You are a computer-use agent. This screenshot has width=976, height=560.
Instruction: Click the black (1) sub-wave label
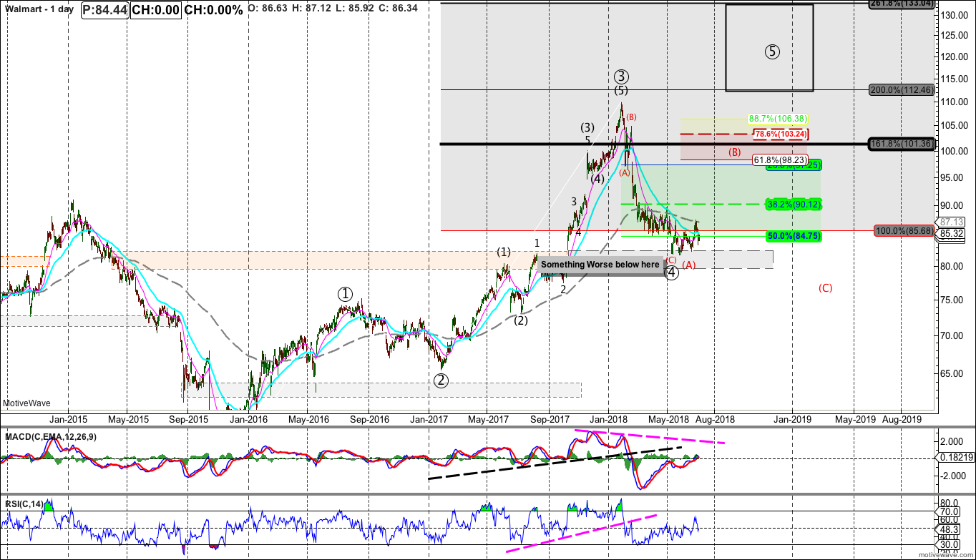click(504, 252)
